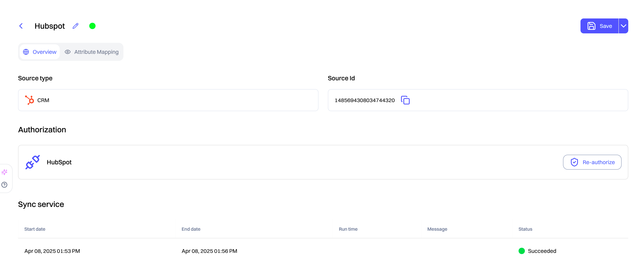Open the help question mark icon
The image size is (644, 267).
4,185
